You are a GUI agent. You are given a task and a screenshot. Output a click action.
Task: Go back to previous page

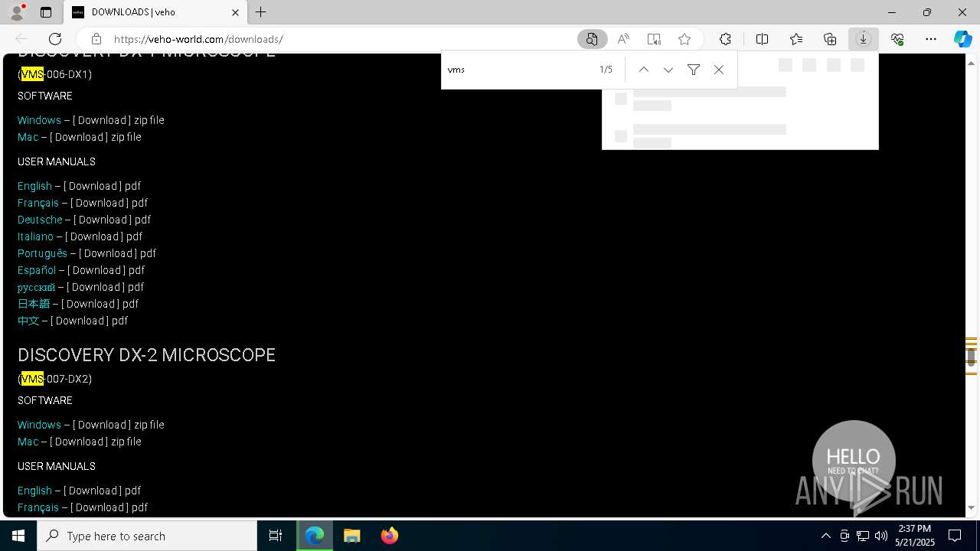pos(21,39)
